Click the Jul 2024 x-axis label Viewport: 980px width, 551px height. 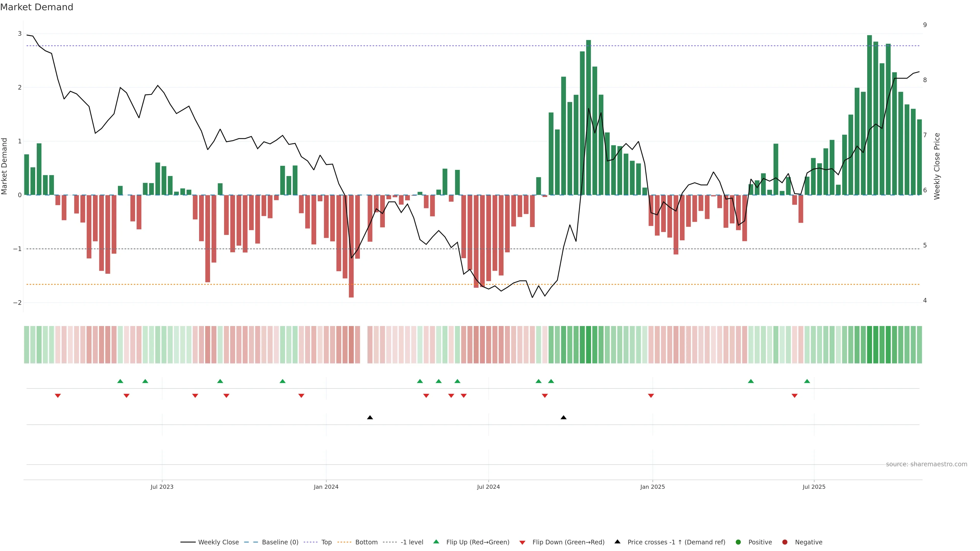pyautogui.click(x=488, y=487)
